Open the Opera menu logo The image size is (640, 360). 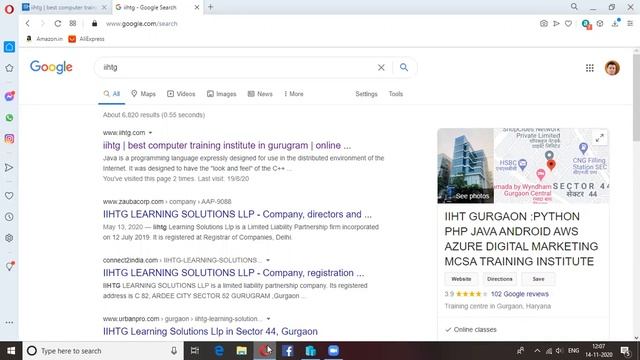[x=9, y=9]
